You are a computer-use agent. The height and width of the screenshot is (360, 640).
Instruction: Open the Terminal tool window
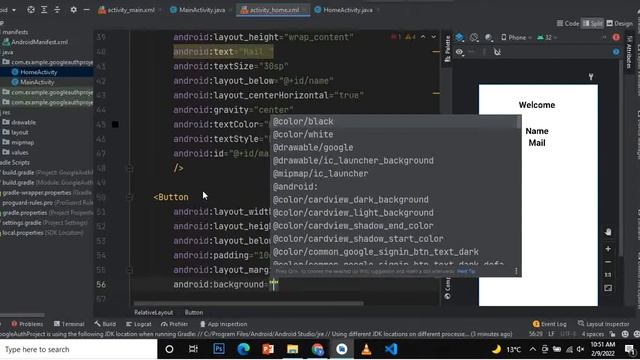69,324
